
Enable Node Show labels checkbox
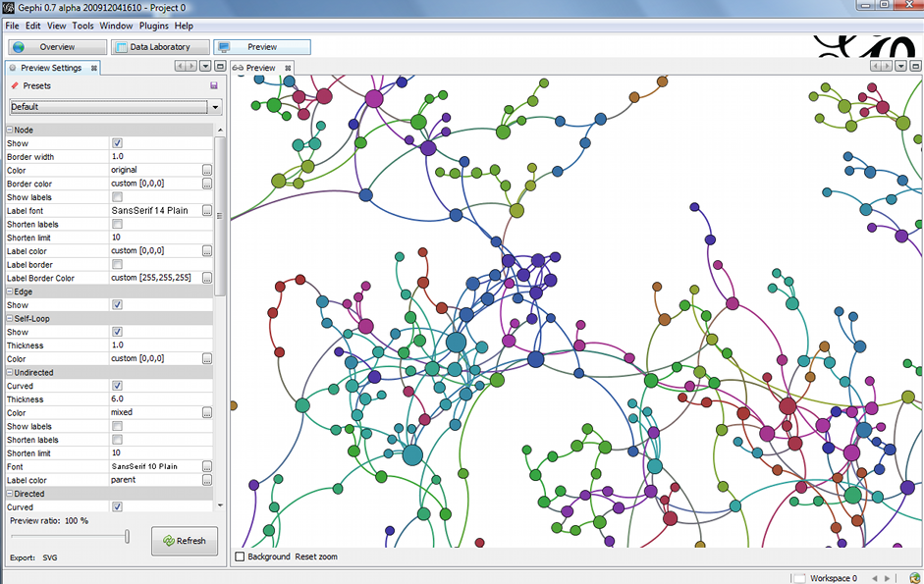(x=117, y=197)
